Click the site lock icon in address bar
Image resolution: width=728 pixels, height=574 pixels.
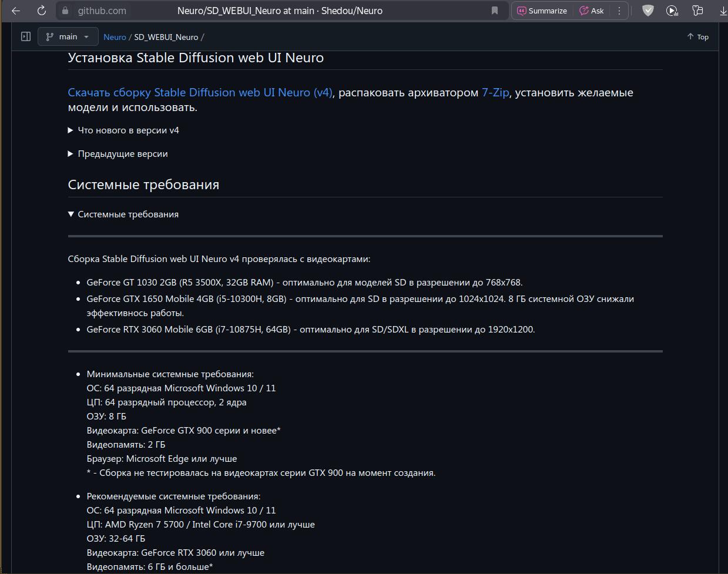coord(65,11)
